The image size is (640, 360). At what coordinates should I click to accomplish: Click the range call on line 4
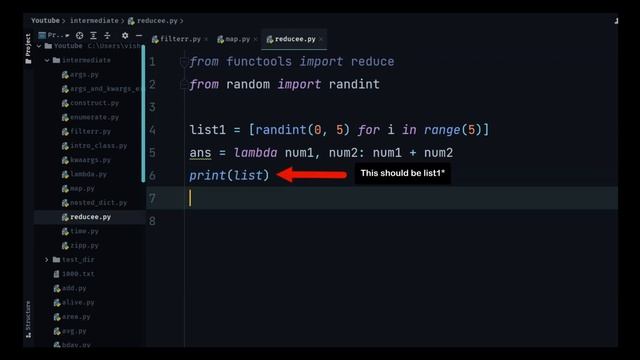click(442, 130)
